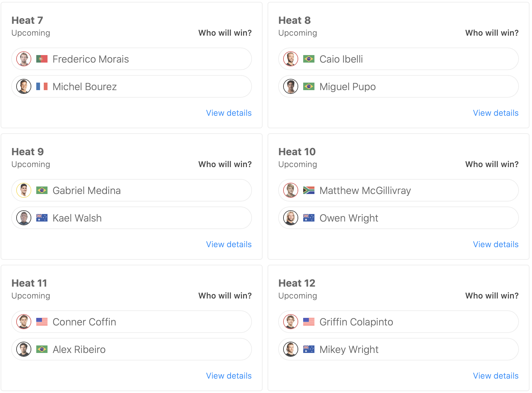Click the French flag beside Michel Bourez

[42, 86]
